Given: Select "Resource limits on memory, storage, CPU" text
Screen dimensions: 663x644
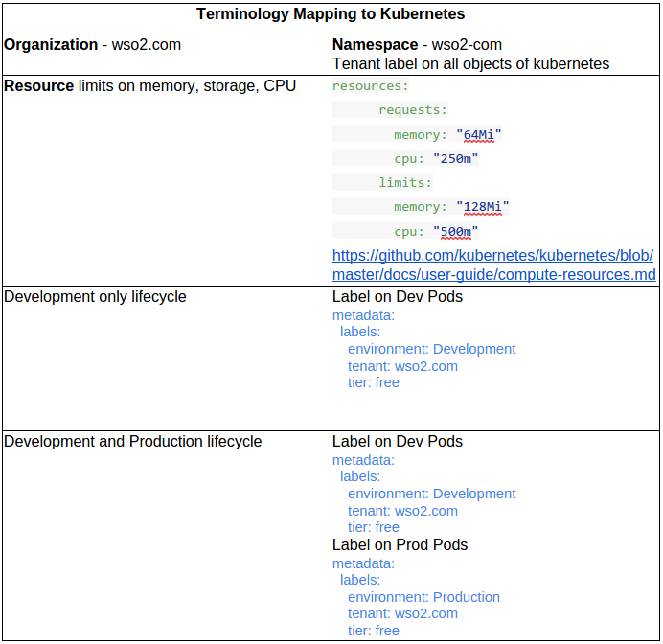Looking at the screenshot, I should (149, 86).
